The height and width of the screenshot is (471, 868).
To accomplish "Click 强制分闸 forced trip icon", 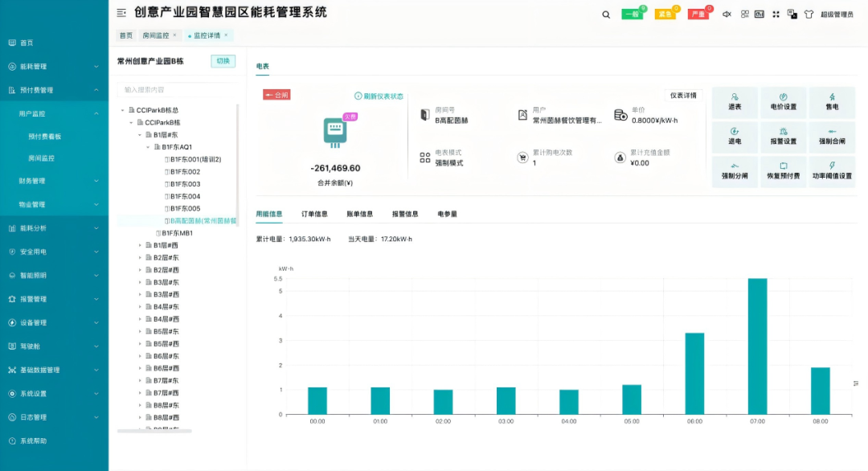I will [735, 171].
